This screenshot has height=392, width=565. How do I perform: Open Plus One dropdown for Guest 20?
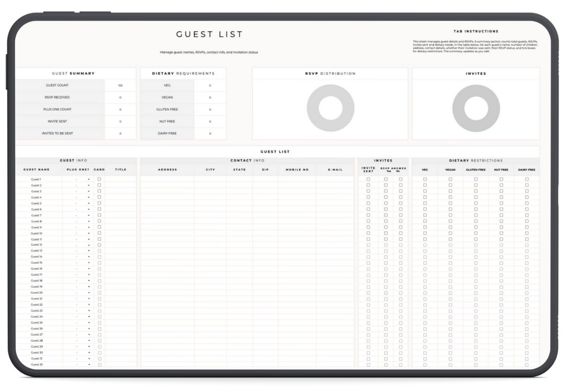pos(89,293)
